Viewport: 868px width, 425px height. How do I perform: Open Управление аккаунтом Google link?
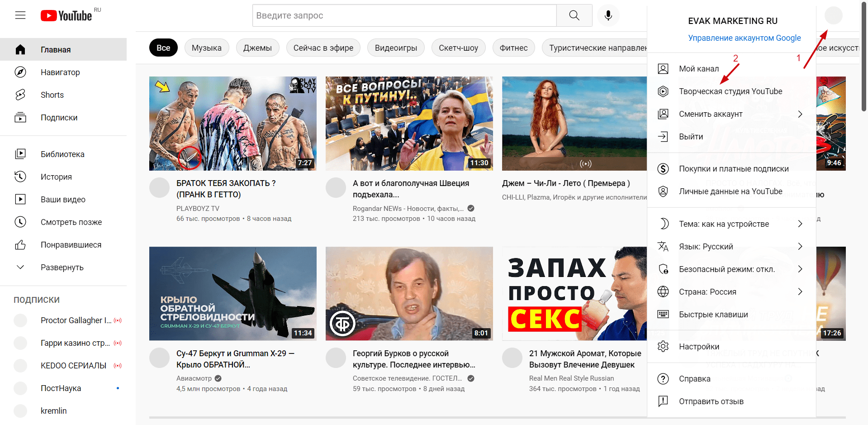(745, 38)
